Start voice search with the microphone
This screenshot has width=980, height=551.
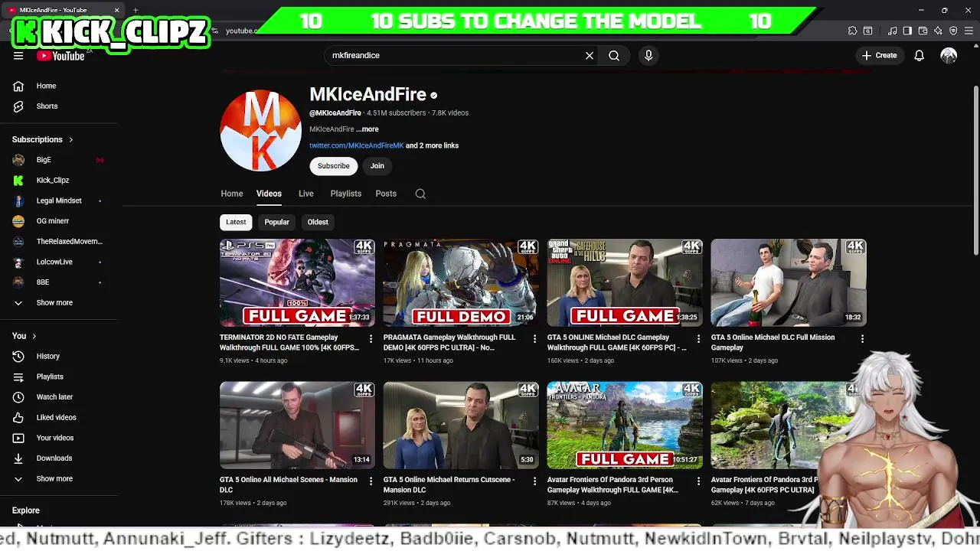point(648,55)
